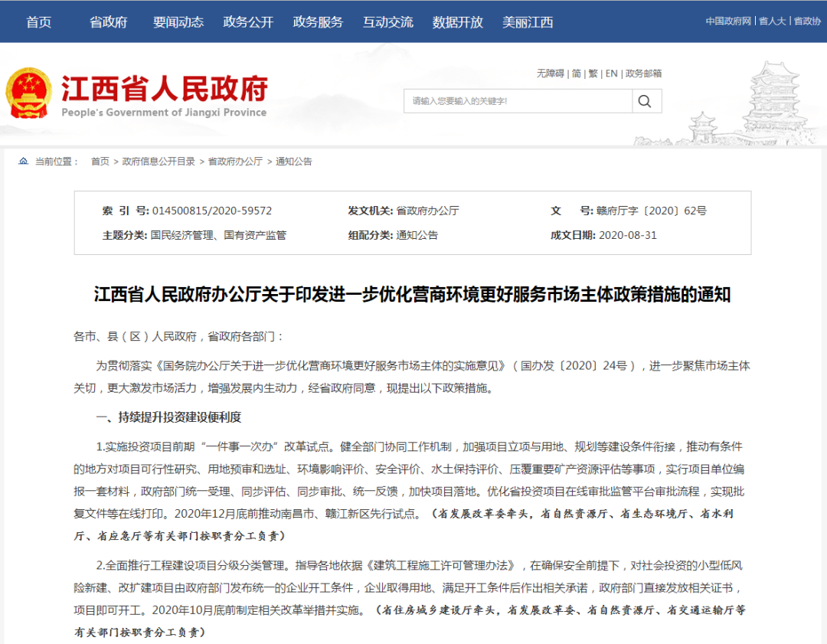Focus the keyword search input field
Image resolution: width=827 pixels, height=644 pixels.
pos(518,101)
